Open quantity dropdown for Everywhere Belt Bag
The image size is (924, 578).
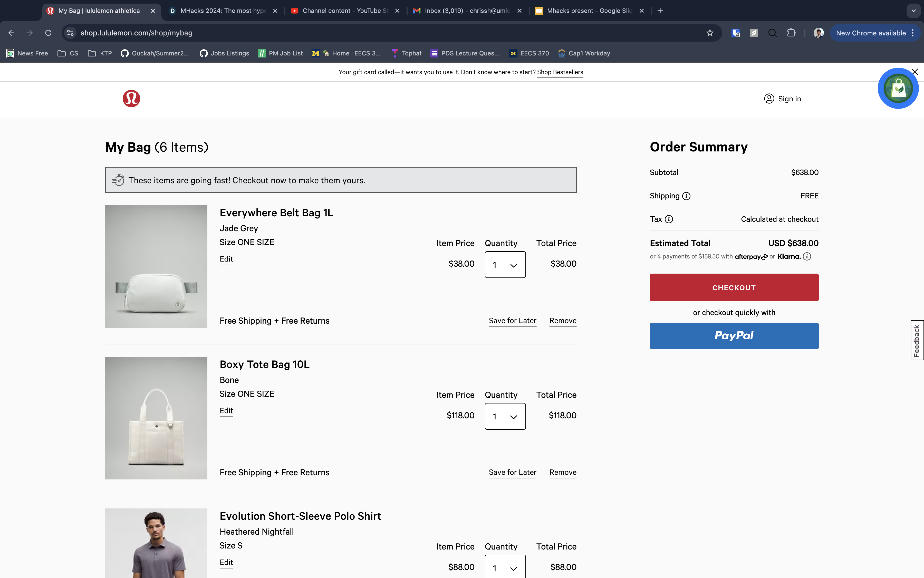coord(505,265)
